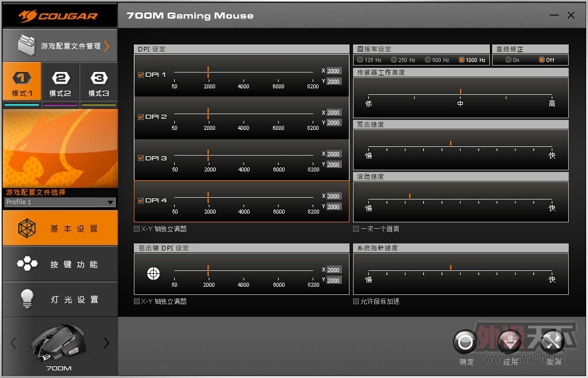Click the apply (应用) download-arrow button
The height and width of the screenshot is (378, 588).
click(510, 342)
